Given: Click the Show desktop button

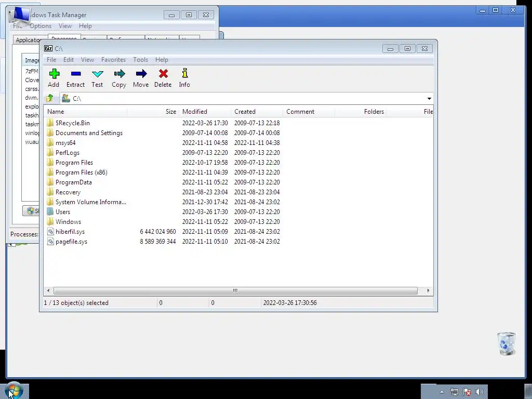Looking at the screenshot, I should pos(528,392).
